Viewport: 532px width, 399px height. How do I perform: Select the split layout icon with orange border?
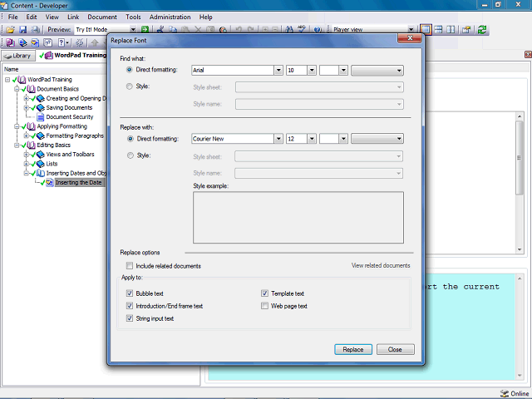(x=426, y=30)
